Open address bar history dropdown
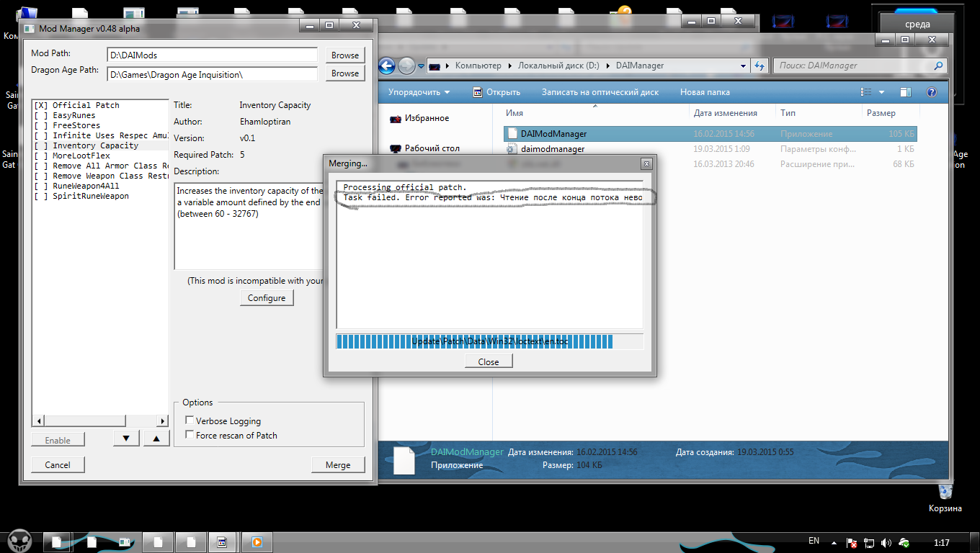Image resolution: width=980 pixels, height=553 pixels. pos(744,66)
